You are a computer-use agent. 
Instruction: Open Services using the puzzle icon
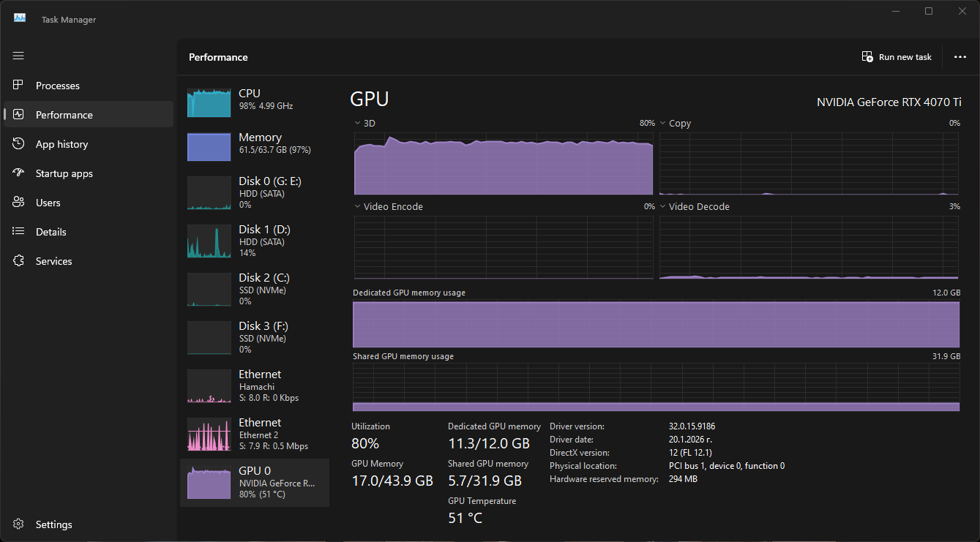19,261
